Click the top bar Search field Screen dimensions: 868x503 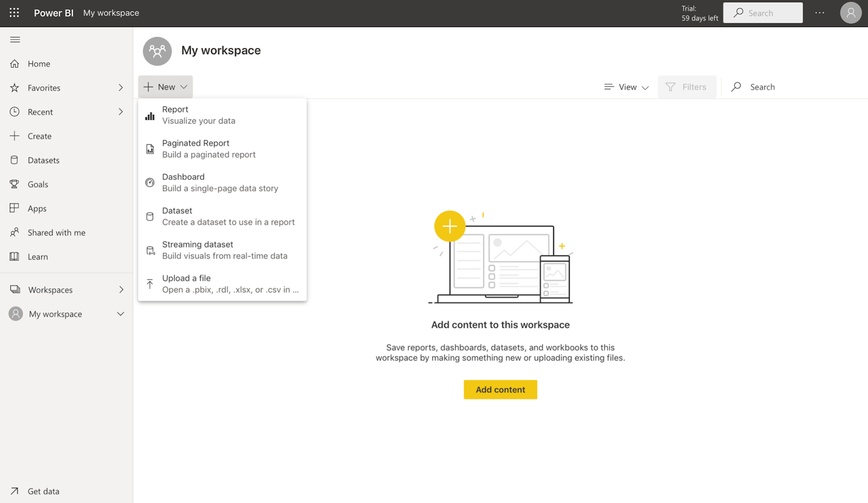tap(763, 13)
